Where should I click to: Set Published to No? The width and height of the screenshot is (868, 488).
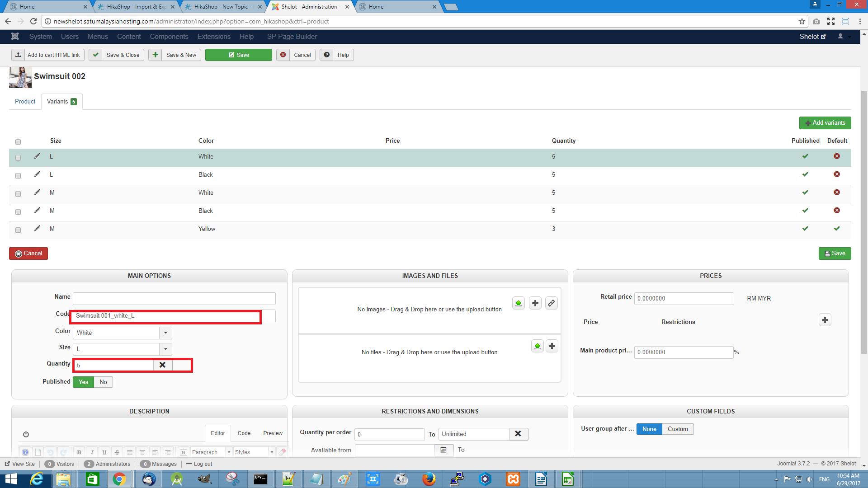click(103, 382)
